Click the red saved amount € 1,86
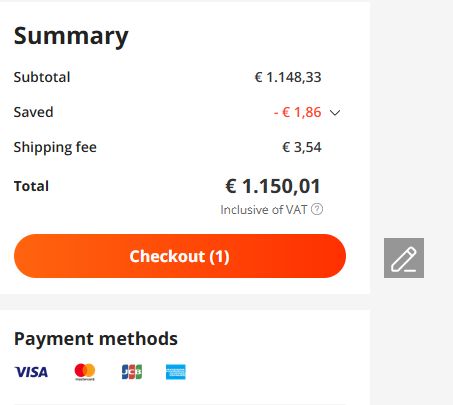 [x=297, y=112]
